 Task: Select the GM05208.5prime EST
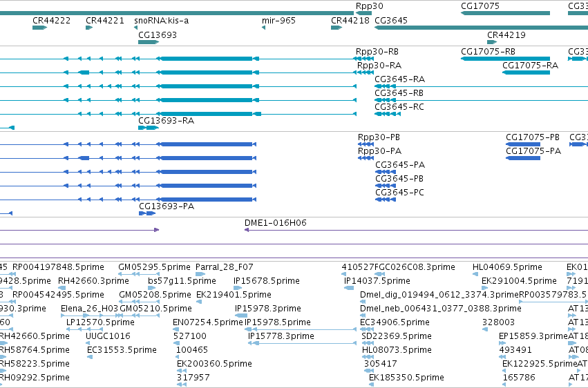click(x=139, y=302)
